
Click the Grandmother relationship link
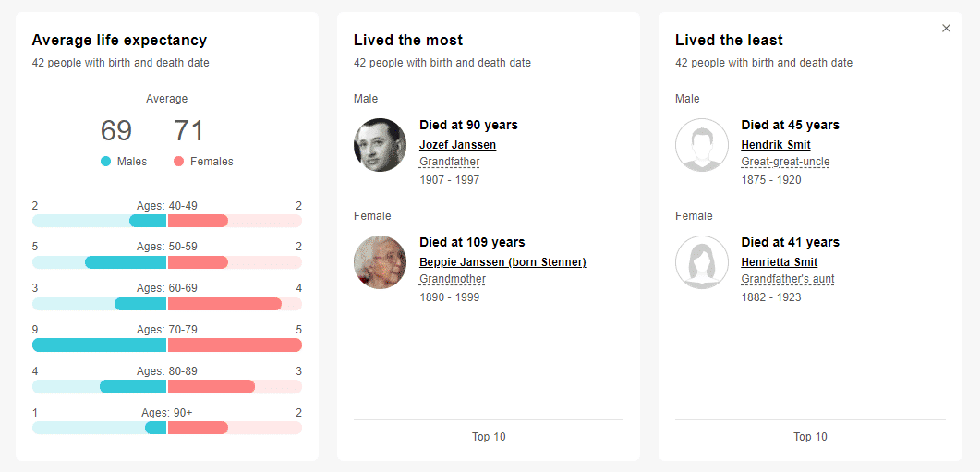(x=453, y=279)
